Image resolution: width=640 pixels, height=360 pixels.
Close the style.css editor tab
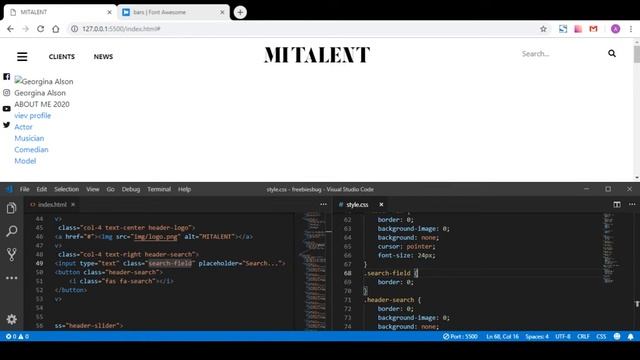pos(381,204)
